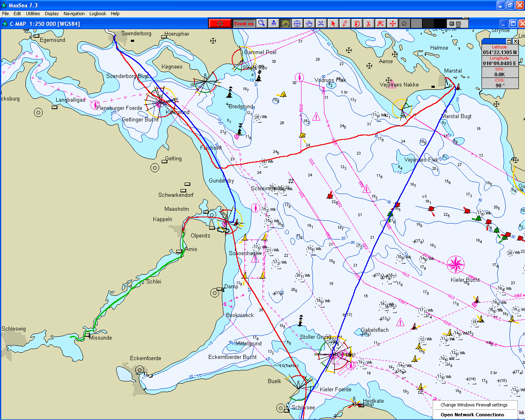Click the small circle tool icon
The width and height of the screenshot is (525, 420).
tap(404, 23)
